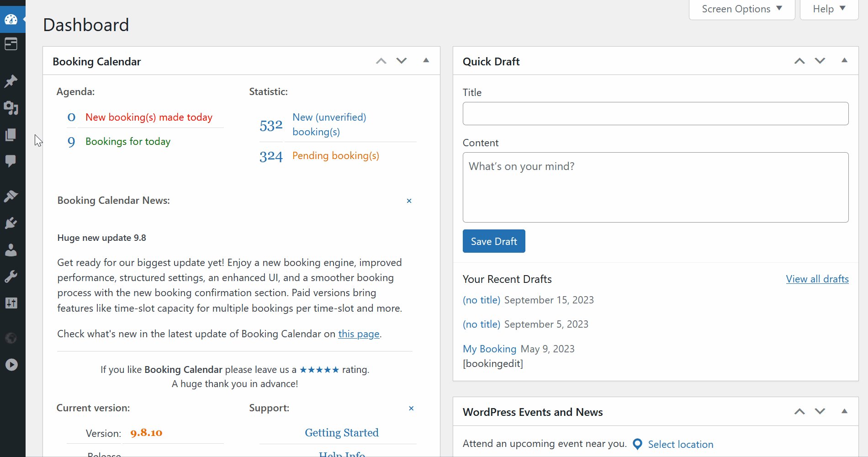Expand the Help dropdown tab
Viewport: 868px width, 457px height.
[829, 9]
